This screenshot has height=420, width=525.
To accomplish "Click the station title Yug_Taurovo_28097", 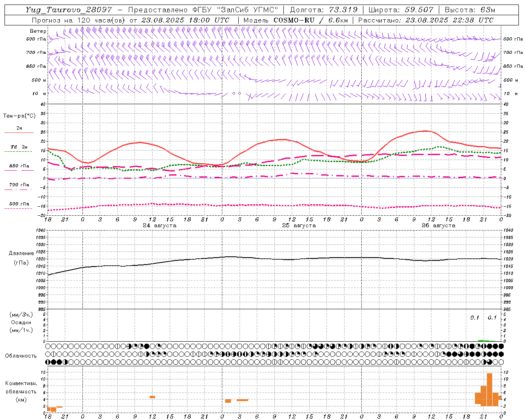I will [x=68, y=10].
